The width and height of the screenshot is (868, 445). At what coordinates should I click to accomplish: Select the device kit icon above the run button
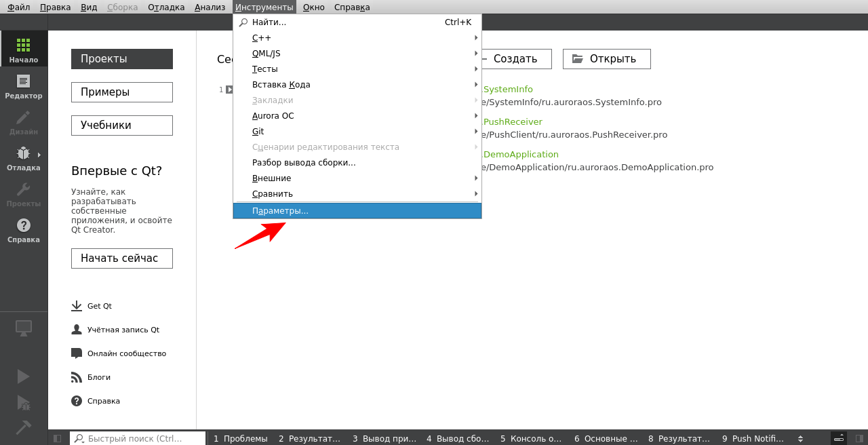(x=24, y=328)
